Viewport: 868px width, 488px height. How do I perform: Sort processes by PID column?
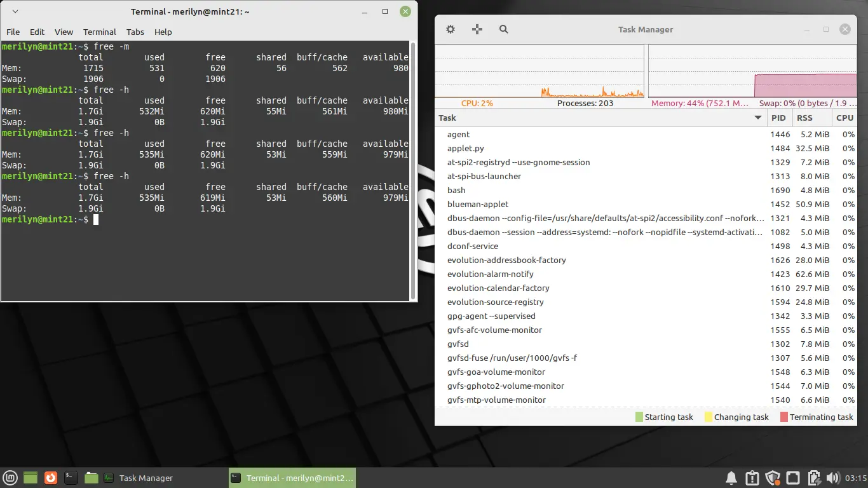(x=778, y=118)
